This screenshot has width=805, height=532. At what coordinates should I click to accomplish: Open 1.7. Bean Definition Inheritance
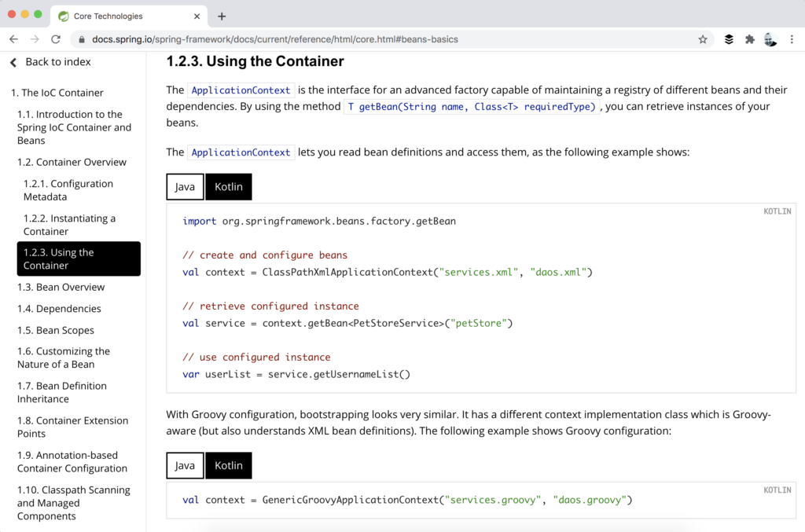62,392
